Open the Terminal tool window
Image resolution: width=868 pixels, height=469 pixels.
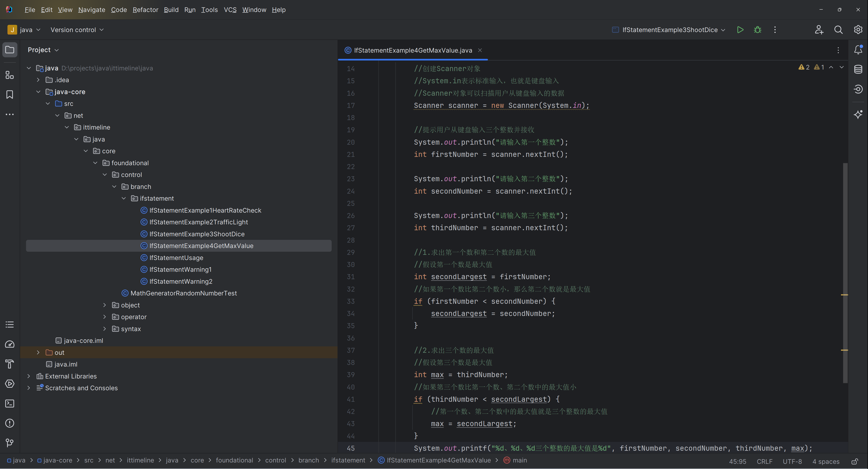pos(10,403)
